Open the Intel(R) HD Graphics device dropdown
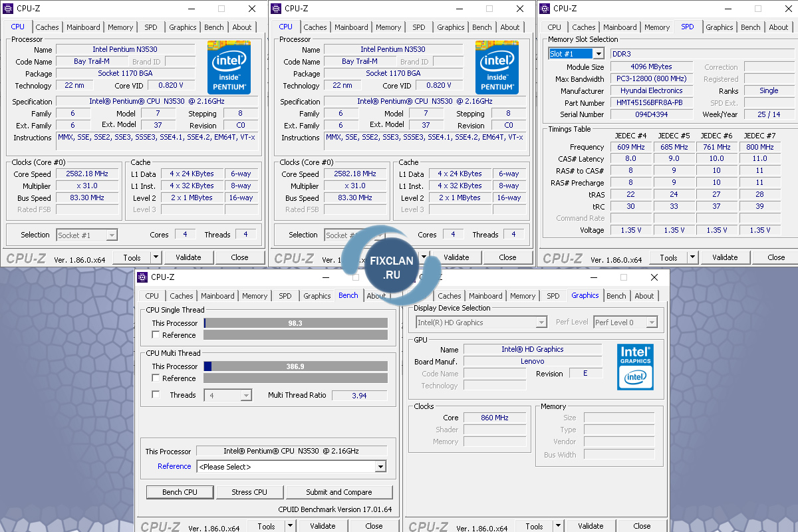798x532 pixels. [541, 323]
